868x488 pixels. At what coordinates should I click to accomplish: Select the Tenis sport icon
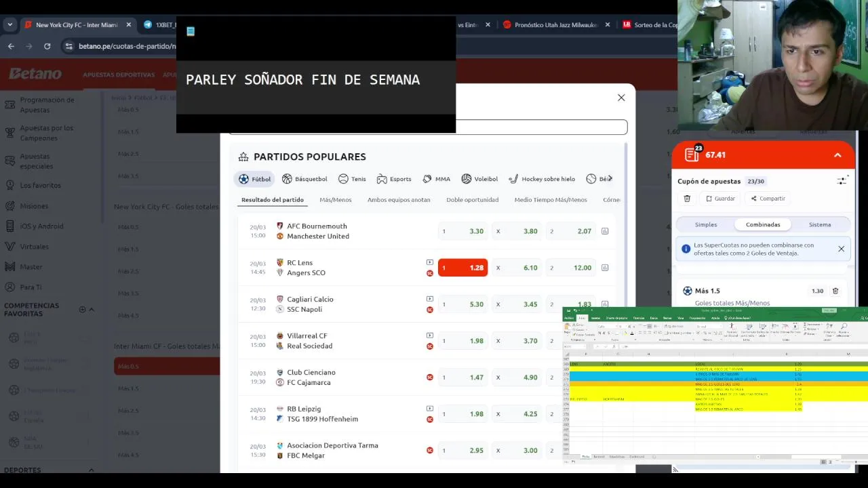point(352,179)
